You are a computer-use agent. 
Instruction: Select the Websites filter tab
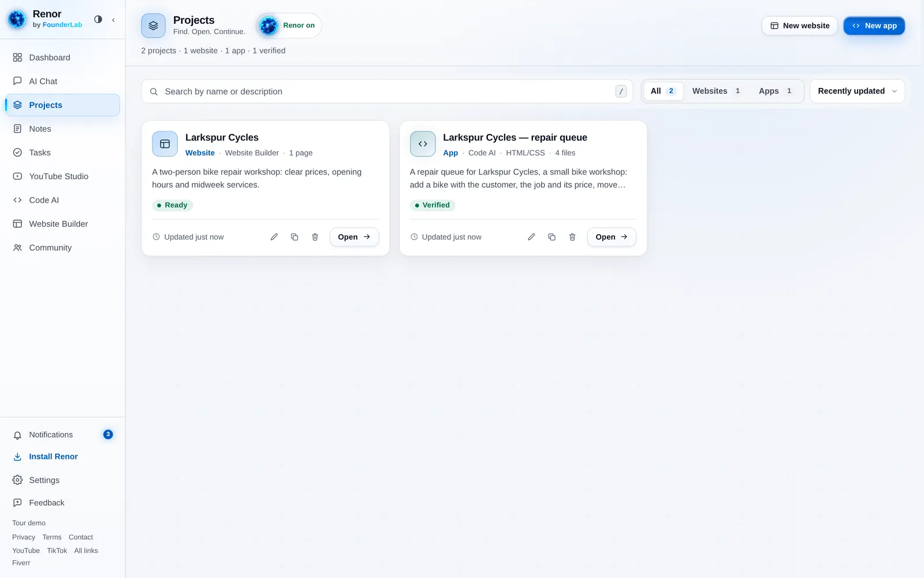[716, 91]
